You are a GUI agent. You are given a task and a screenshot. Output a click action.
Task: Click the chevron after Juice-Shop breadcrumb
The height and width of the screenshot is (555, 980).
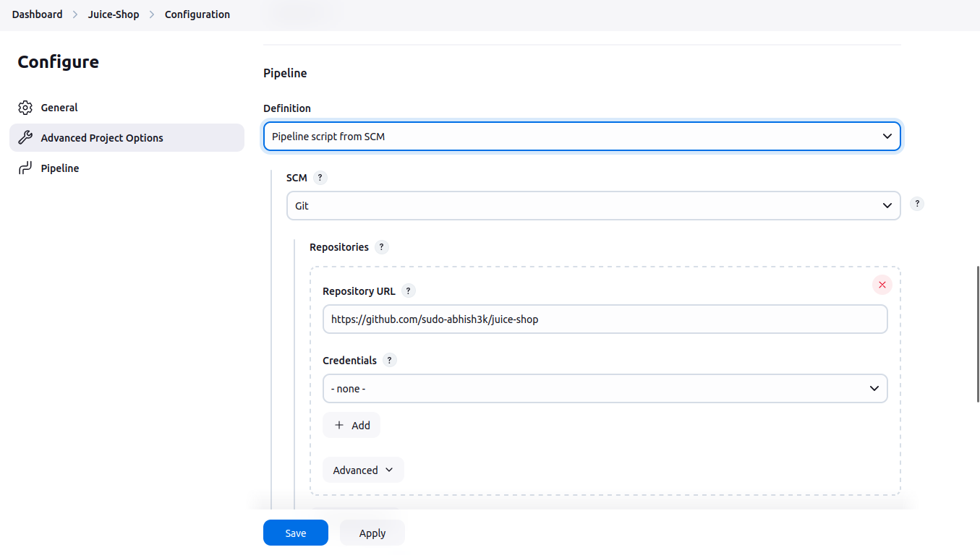point(152,14)
